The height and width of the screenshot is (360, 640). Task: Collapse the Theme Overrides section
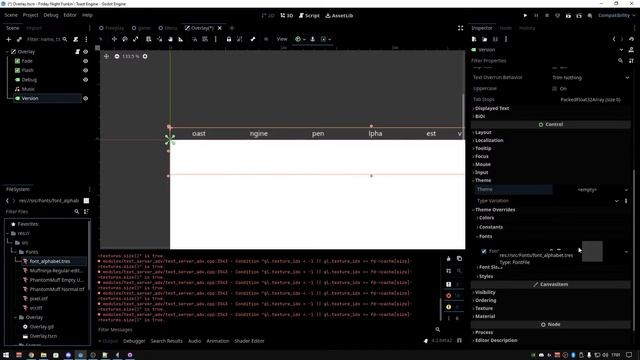(495, 210)
